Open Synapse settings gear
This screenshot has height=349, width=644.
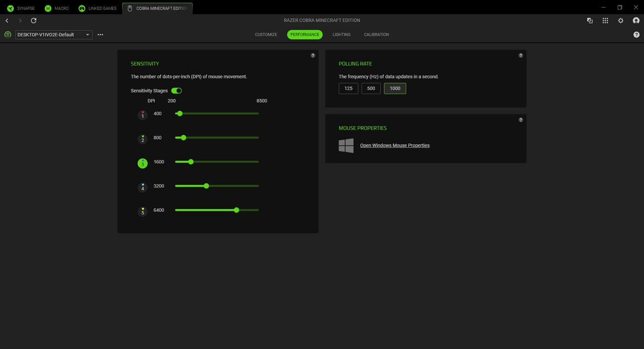click(620, 20)
